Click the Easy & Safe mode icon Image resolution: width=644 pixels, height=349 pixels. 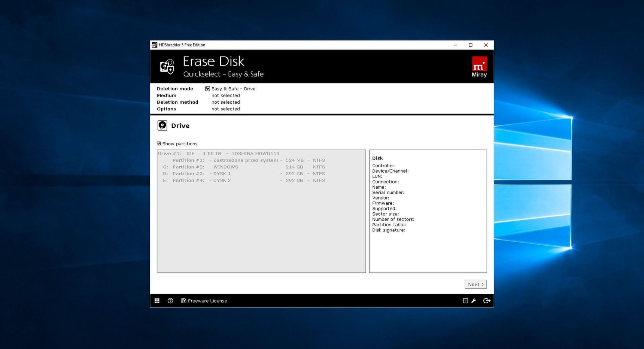207,89
